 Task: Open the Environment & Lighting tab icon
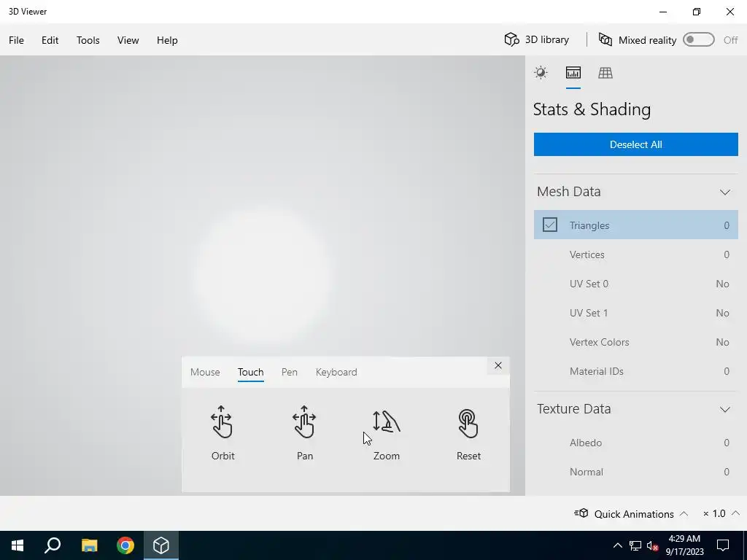point(541,73)
